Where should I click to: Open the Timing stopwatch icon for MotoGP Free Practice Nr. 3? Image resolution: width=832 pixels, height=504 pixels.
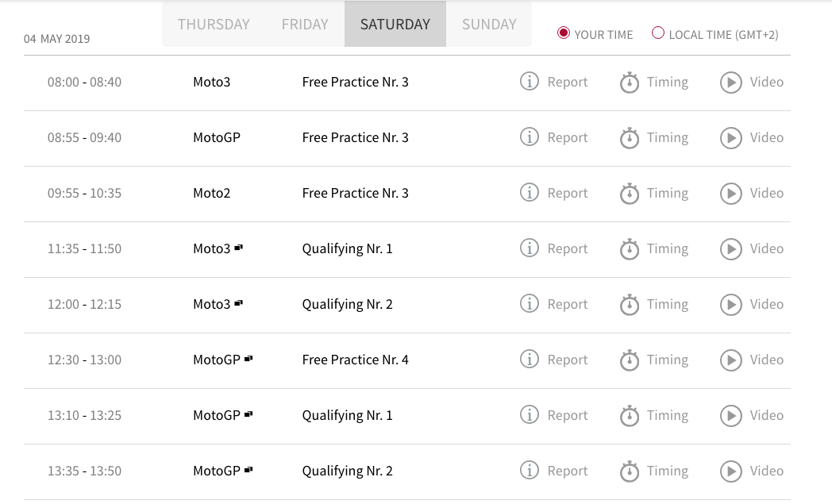tap(630, 138)
